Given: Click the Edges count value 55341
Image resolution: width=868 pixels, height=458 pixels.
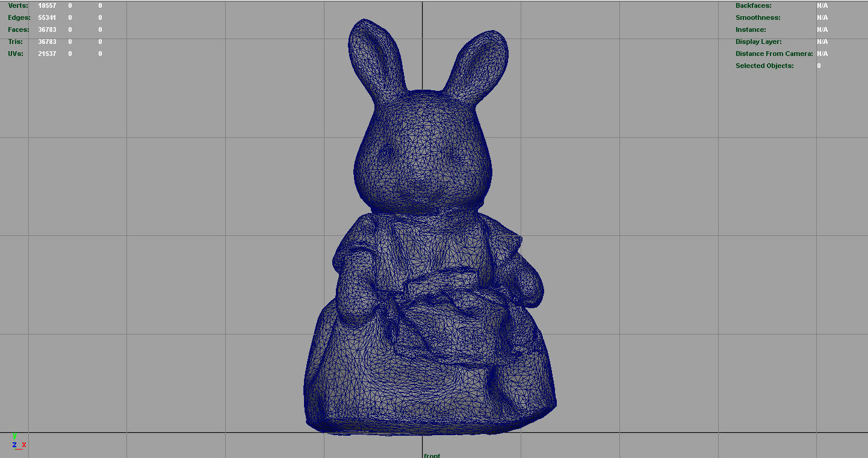Looking at the screenshot, I should [47, 17].
